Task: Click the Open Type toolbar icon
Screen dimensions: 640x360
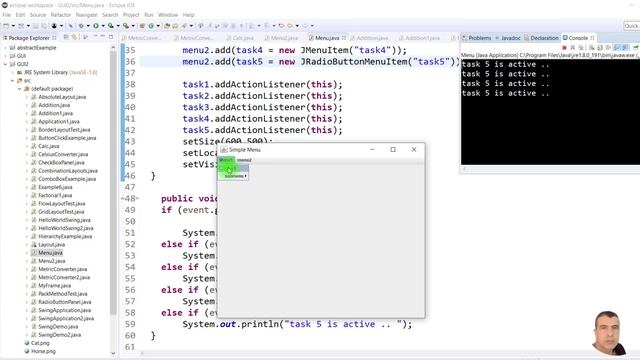Action: click(x=167, y=26)
